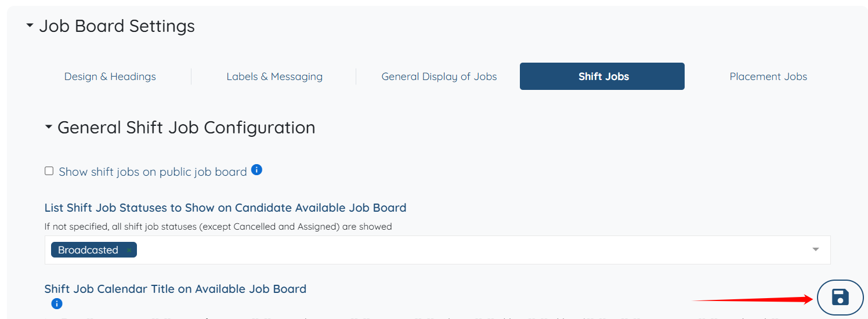Image resolution: width=868 pixels, height=319 pixels.
Task: Click the 'Show shift jobs on public job board' label
Action: pyautogui.click(x=153, y=172)
